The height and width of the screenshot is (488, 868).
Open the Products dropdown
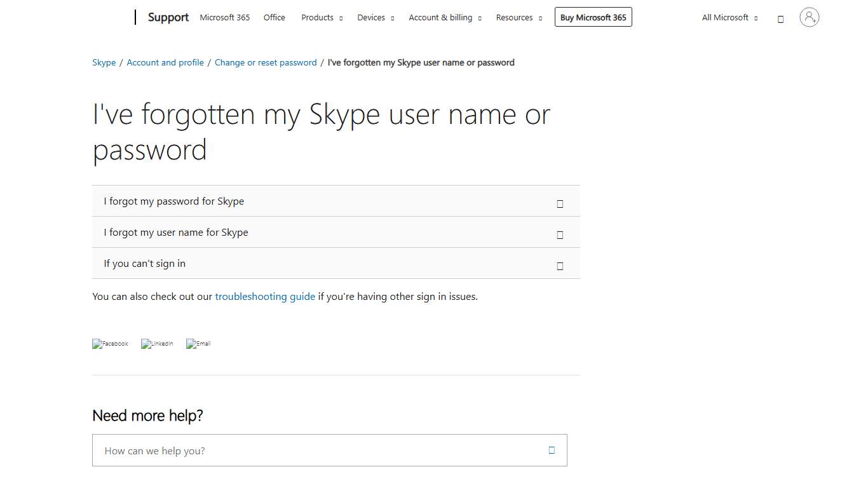(322, 17)
